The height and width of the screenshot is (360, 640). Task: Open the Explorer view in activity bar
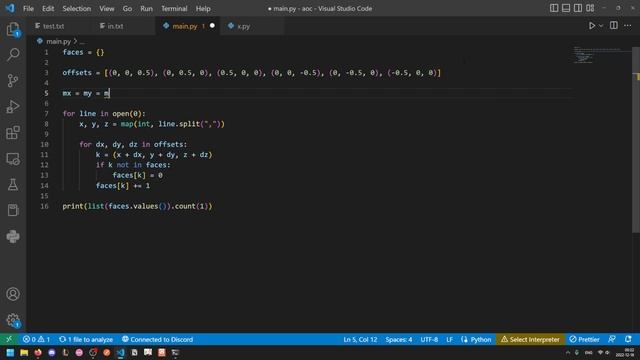coord(13,29)
